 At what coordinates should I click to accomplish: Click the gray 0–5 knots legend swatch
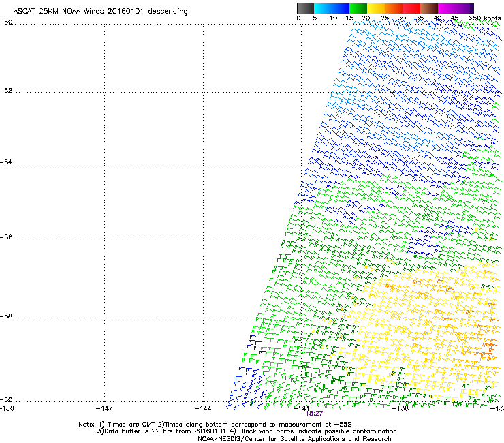[x=306, y=8]
